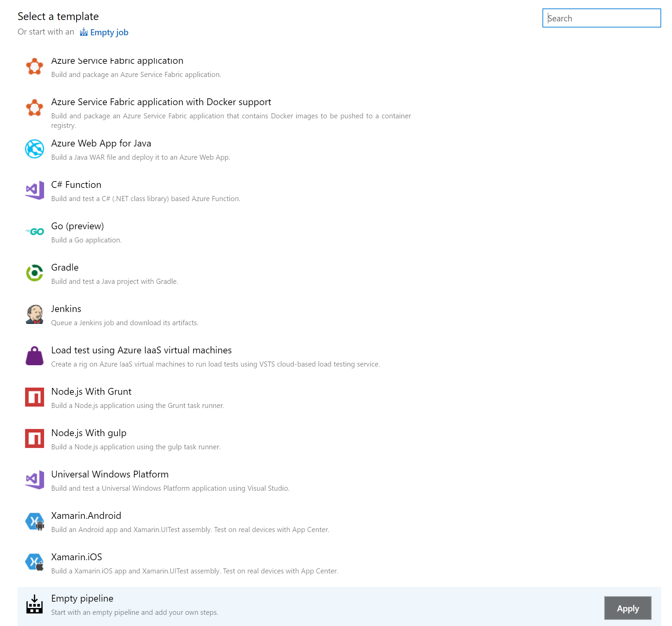The height and width of the screenshot is (626, 672).
Task: Select the Azure Web App for Java icon
Action: coord(35,149)
